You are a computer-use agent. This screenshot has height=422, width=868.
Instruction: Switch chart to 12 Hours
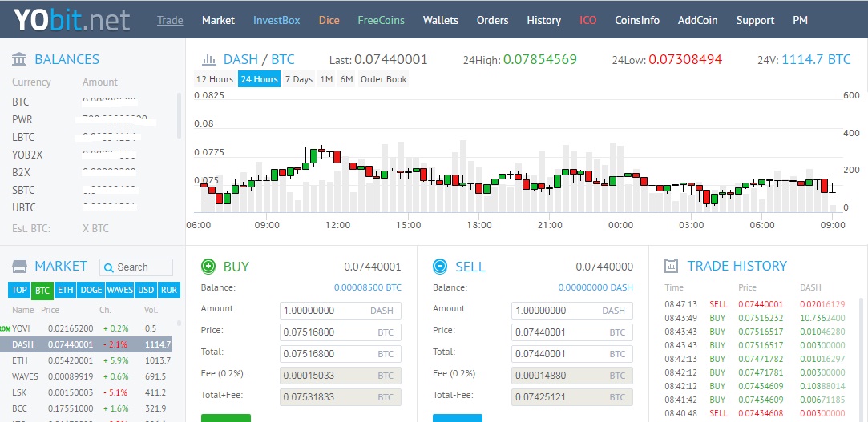pos(215,79)
